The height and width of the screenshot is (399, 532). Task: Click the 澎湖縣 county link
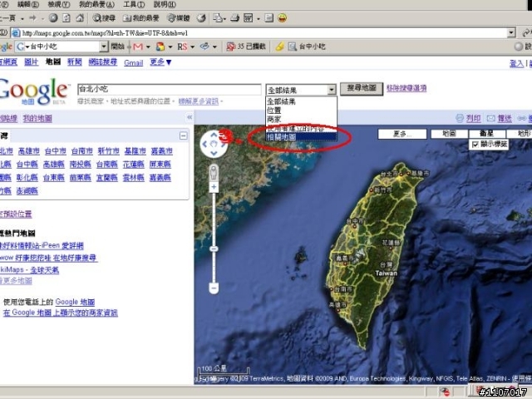tap(27, 191)
